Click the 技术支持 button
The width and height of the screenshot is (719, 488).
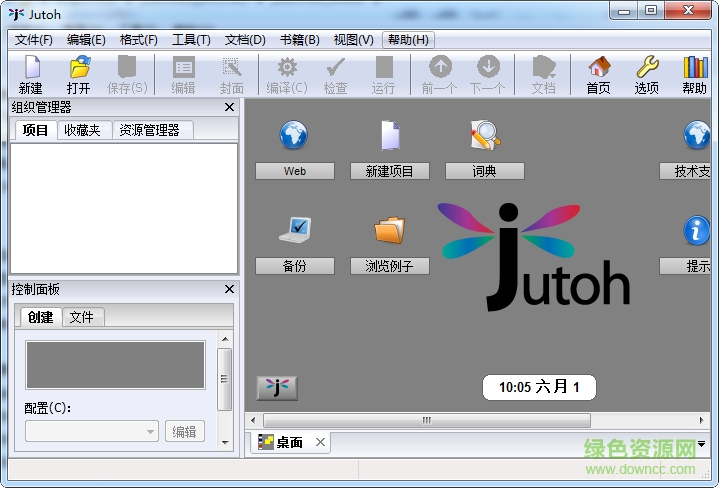coord(685,172)
